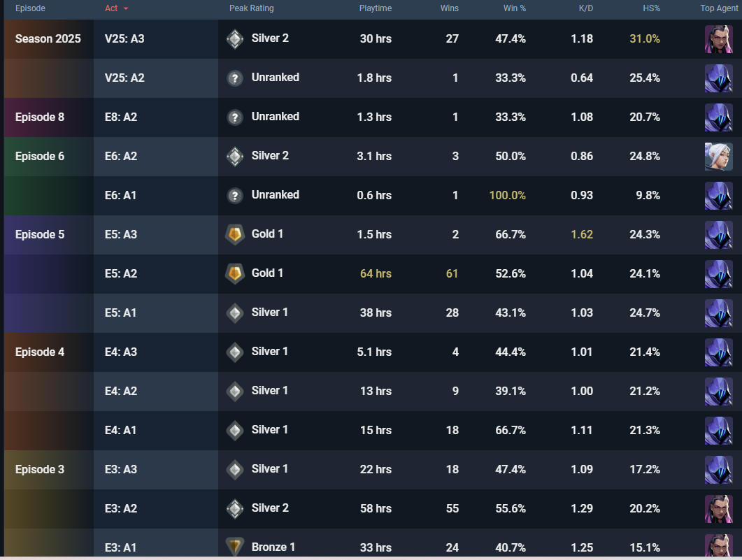Click Gold 1 rank icon in E5: A3 row
742x560 pixels.
pos(235,234)
